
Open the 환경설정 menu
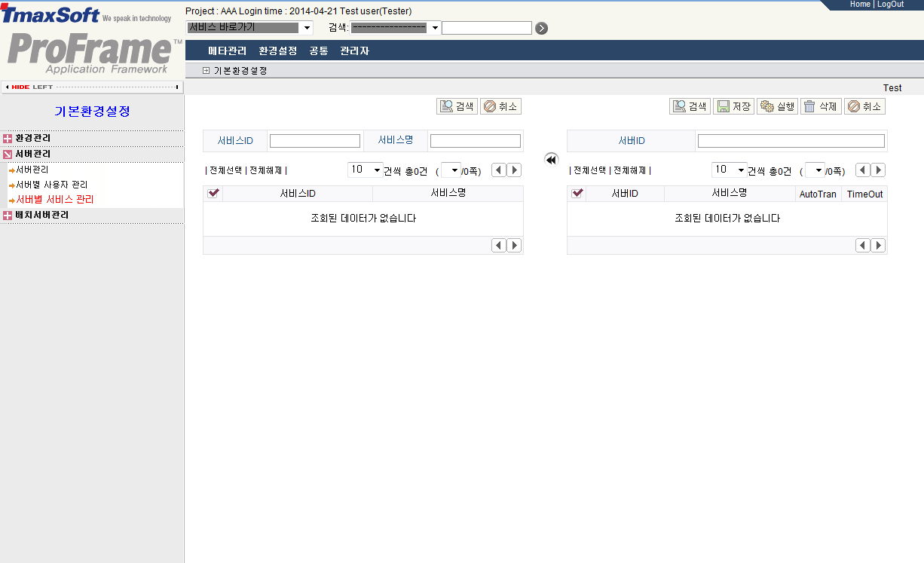pos(277,51)
